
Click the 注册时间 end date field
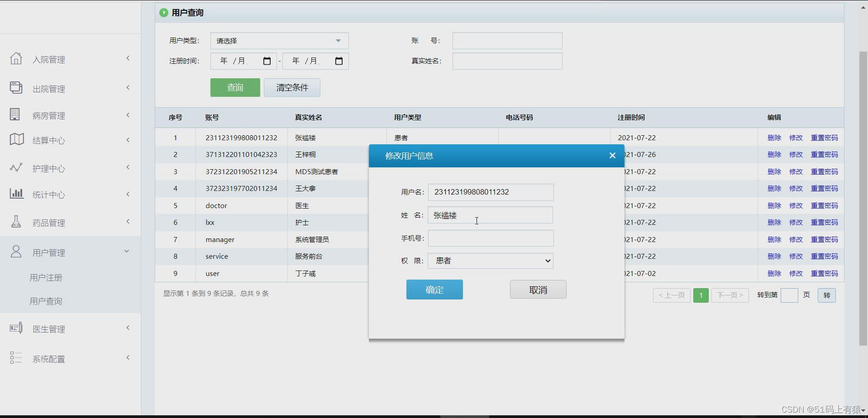tap(315, 61)
